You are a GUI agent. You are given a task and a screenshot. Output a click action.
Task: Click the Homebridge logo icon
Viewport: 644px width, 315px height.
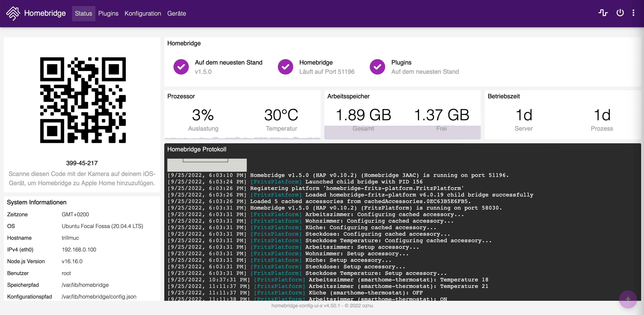point(13,13)
